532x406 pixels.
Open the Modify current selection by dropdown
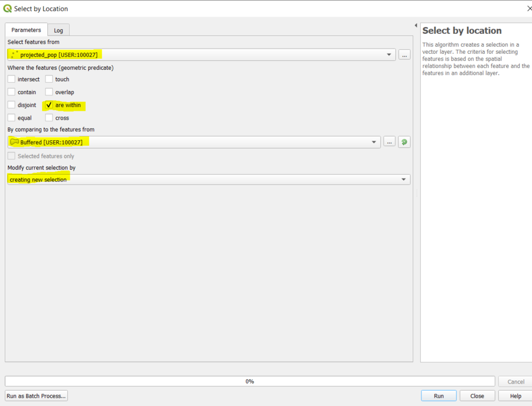pyautogui.click(x=404, y=179)
